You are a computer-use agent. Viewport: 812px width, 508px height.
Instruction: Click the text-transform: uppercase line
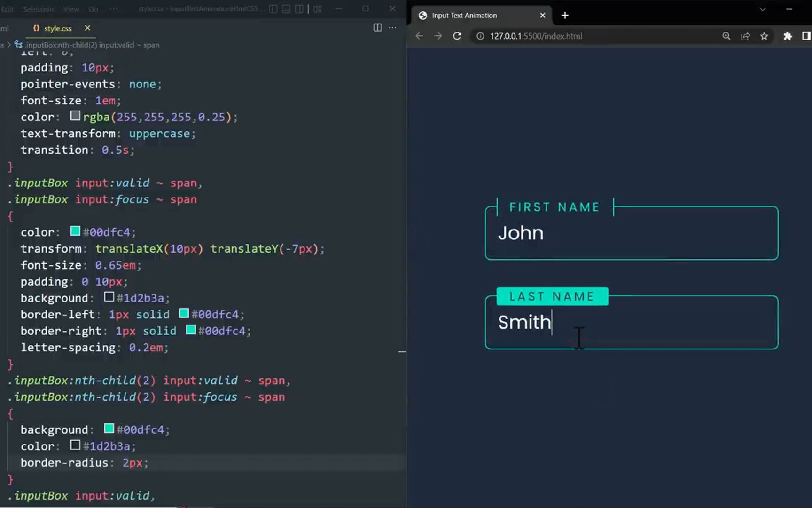pyautogui.click(x=108, y=134)
